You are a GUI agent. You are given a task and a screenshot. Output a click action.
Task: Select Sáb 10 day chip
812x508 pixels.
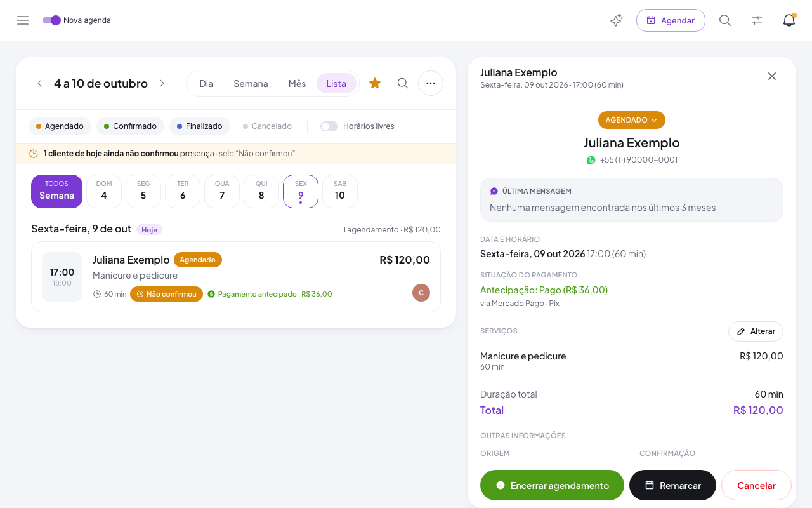click(x=340, y=191)
